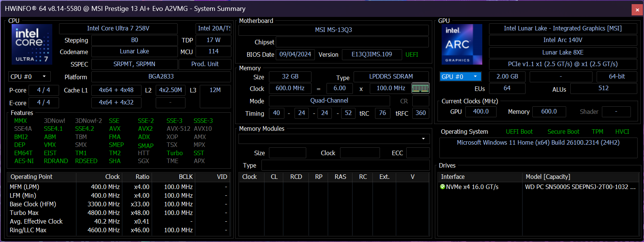The image size is (644, 242).
Task: Click the AVX-512 feature label
Action: coord(178,129)
